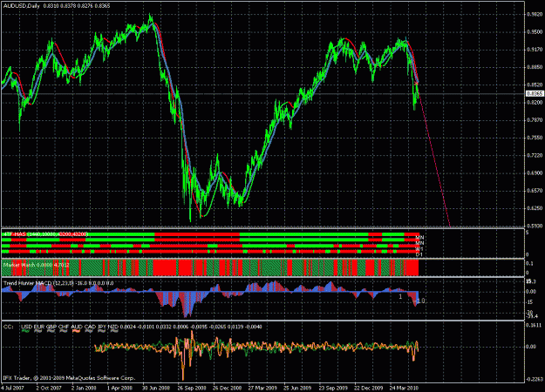This screenshot has width=545, height=392.
Task: Click the D1 row label in 4TF-HAS
Action: coord(419,254)
